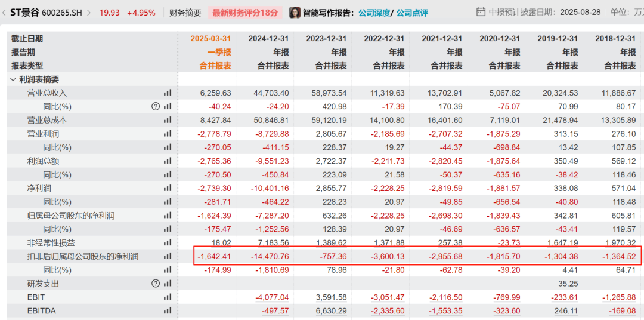Click smart-writing avatar icon
The height and width of the screenshot is (320, 644).
pyautogui.click(x=295, y=13)
